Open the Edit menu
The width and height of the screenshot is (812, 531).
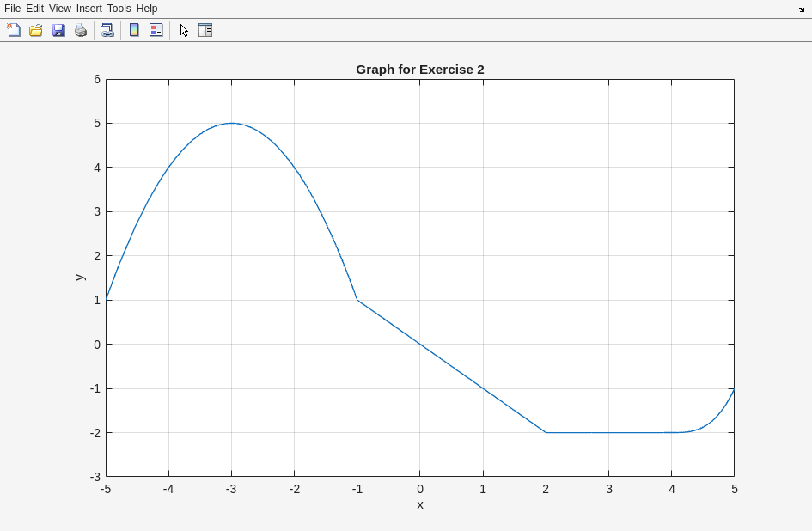pyautogui.click(x=34, y=9)
